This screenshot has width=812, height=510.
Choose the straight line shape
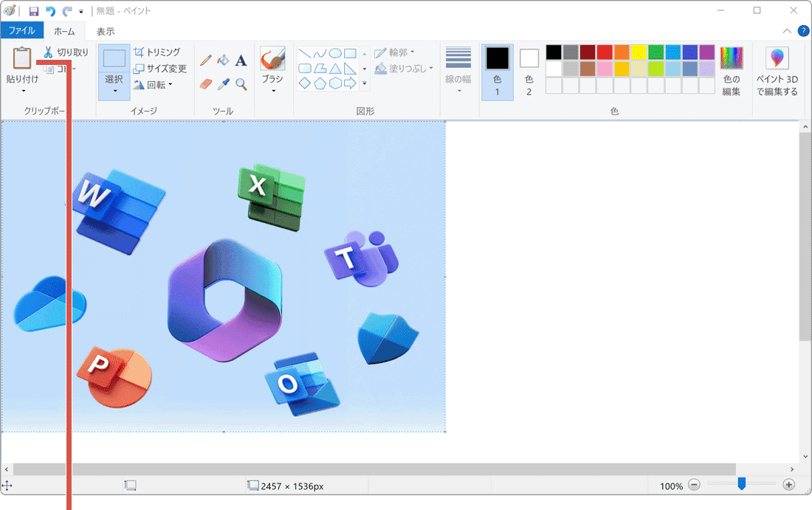(x=304, y=53)
